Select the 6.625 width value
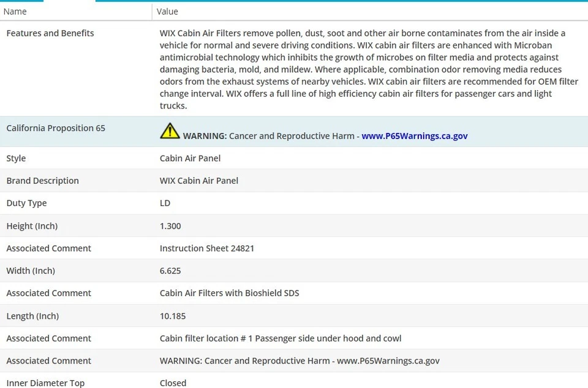 [x=170, y=270]
